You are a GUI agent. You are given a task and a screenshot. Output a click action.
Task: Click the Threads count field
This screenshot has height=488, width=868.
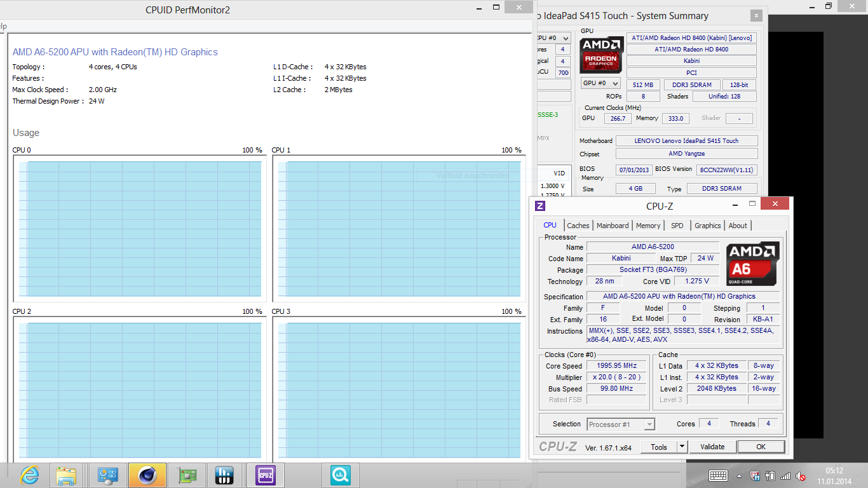tap(768, 424)
